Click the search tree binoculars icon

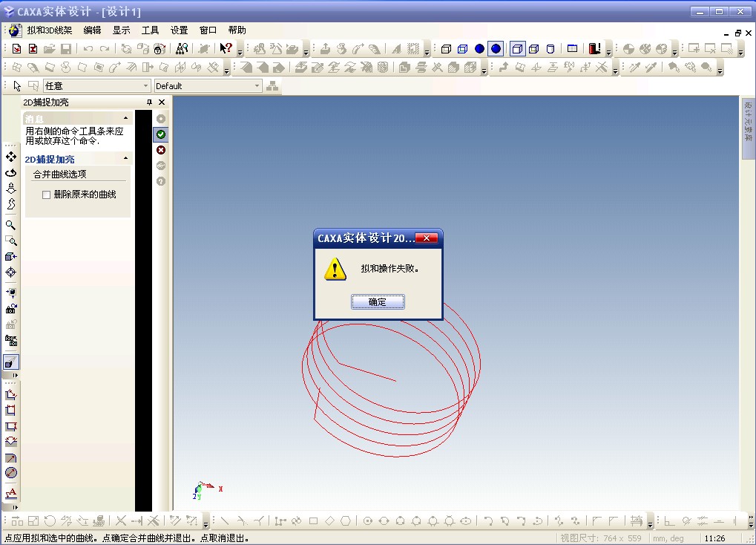[182, 49]
